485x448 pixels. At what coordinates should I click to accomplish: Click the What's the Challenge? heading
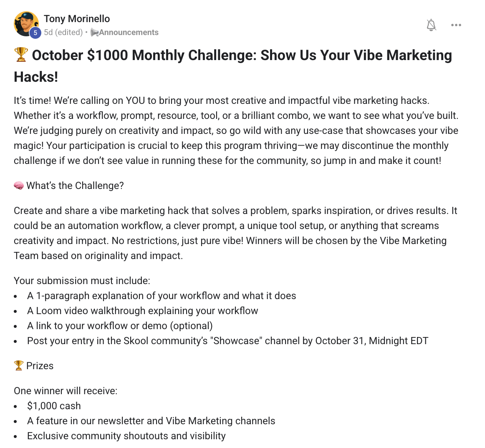(75, 186)
